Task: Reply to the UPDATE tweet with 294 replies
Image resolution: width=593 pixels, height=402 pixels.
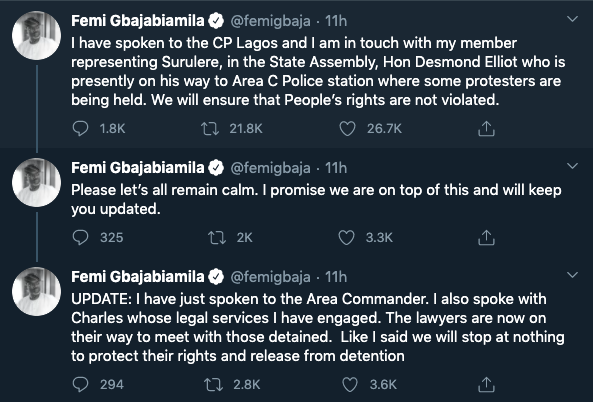Action: tap(80, 385)
